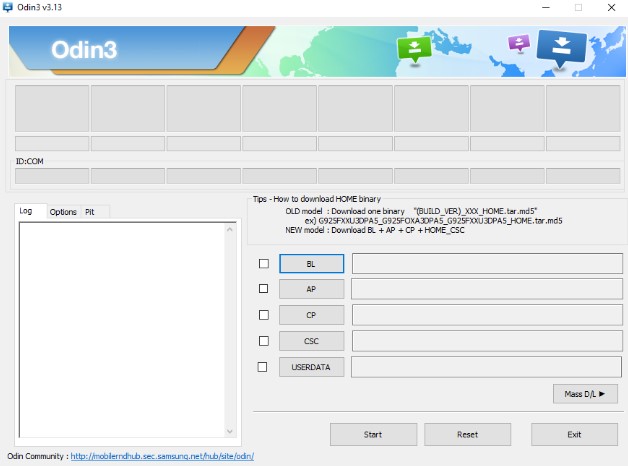Toggle the CSC checkbox
Image resolution: width=628 pixels, height=466 pixels.
coord(264,341)
